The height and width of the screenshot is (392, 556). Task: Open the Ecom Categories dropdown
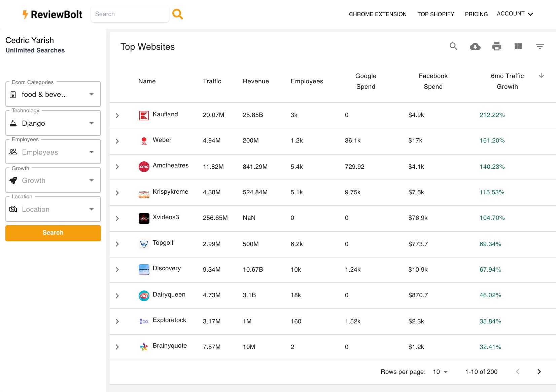tap(53, 94)
